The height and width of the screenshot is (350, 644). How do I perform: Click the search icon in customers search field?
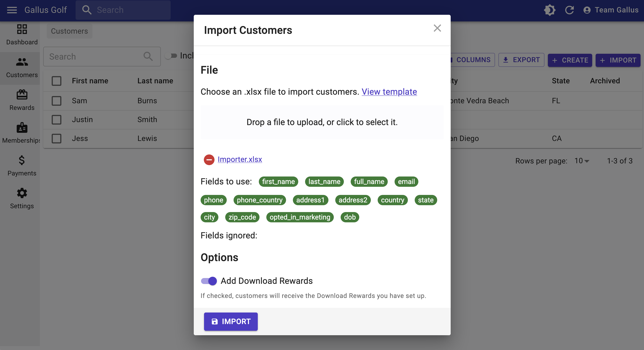(x=148, y=57)
